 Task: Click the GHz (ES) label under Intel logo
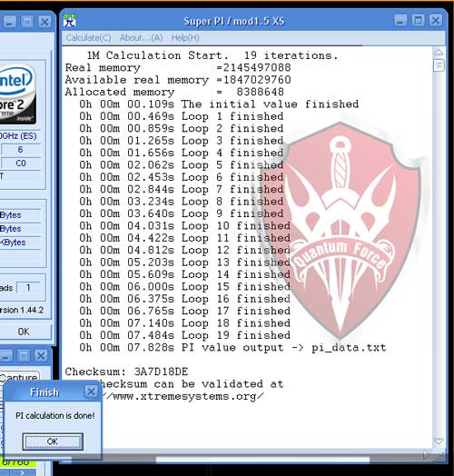(x=18, y=135)
